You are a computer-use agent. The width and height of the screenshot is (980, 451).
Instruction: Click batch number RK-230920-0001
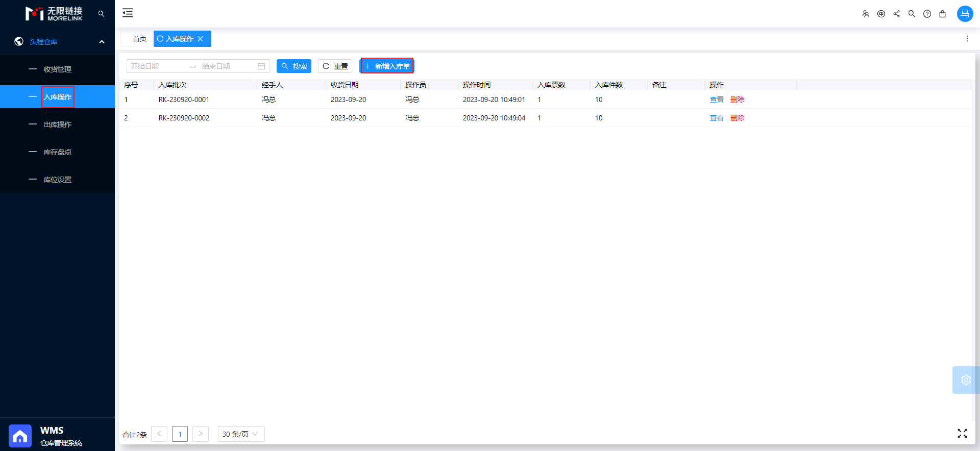(184, 99)
